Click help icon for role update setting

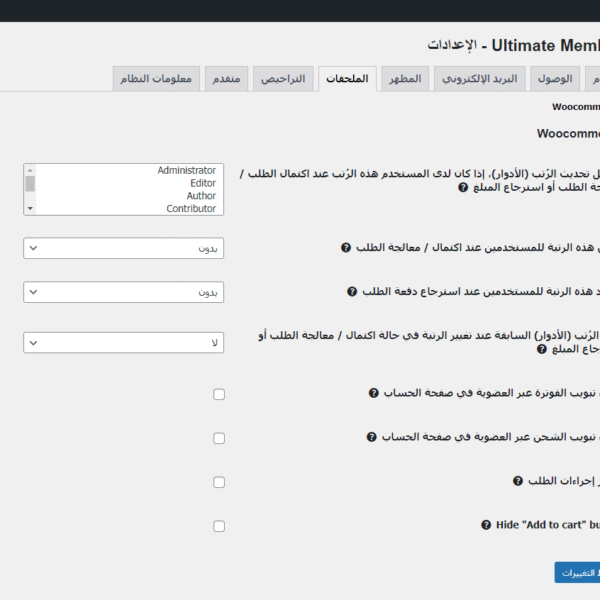click(463, 188)
